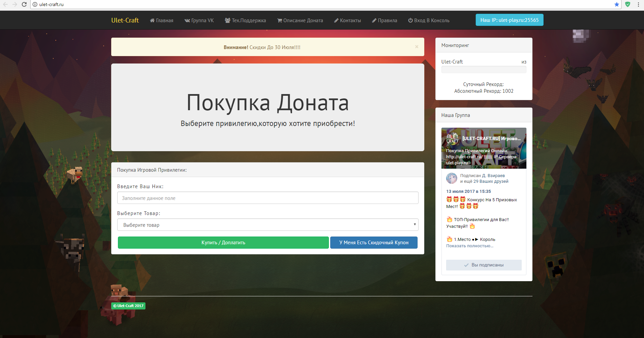Click the browser reload icon
The image size is (644, 338).
point(24,4)
